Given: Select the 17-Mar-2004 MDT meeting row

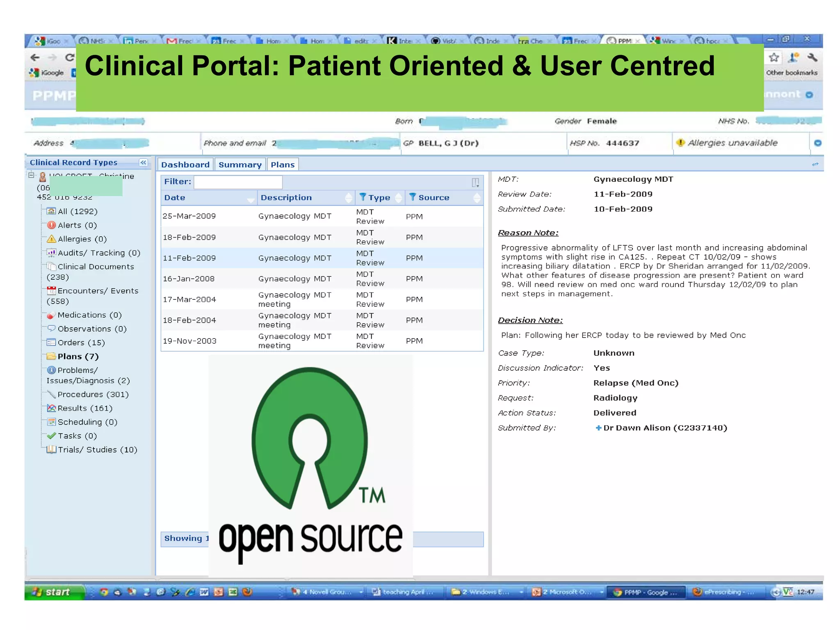Looking at the screenshot, I should pos(322,299).
